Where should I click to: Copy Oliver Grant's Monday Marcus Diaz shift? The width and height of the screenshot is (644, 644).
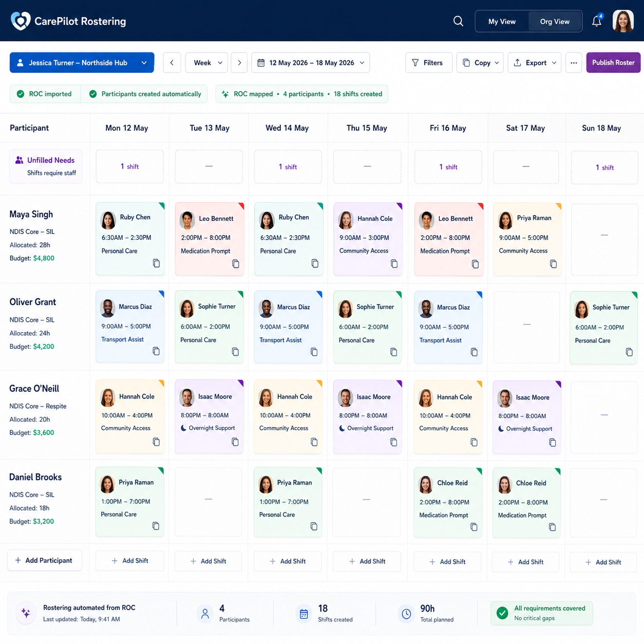coord(156,351)
